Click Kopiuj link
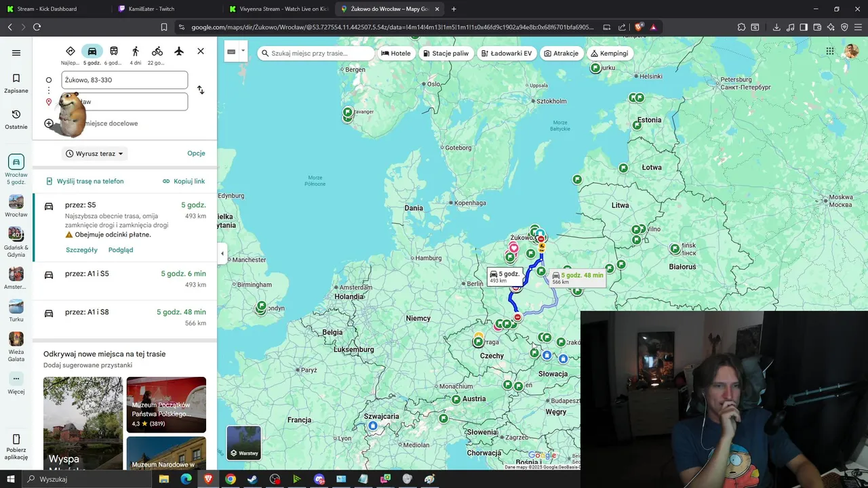 184,182
